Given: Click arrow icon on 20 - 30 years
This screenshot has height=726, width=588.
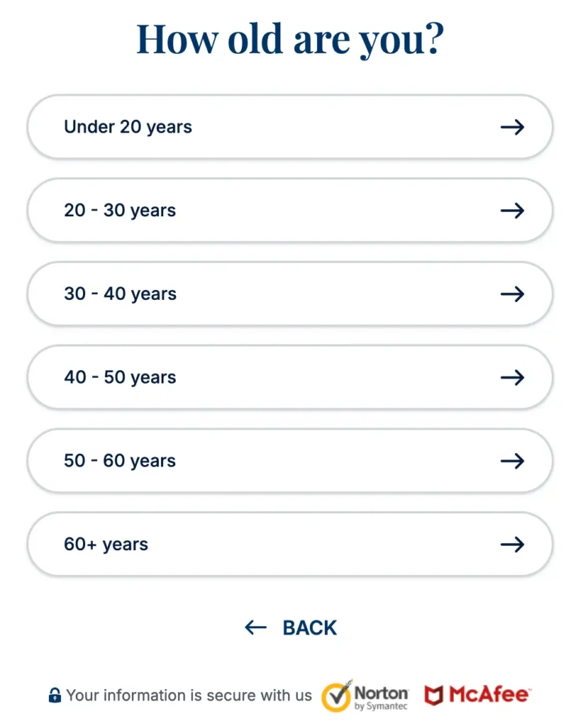Looking at the screenshot, I should coord(512,211).
